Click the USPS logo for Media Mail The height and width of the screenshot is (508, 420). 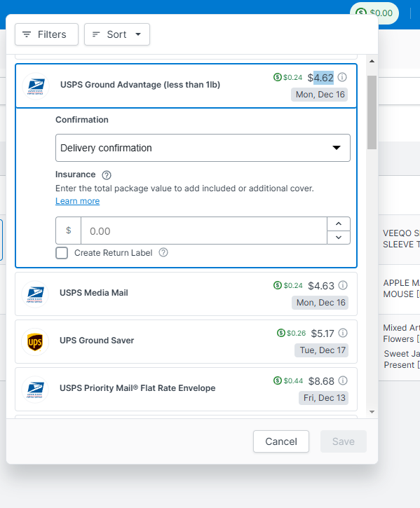[35, 294]
